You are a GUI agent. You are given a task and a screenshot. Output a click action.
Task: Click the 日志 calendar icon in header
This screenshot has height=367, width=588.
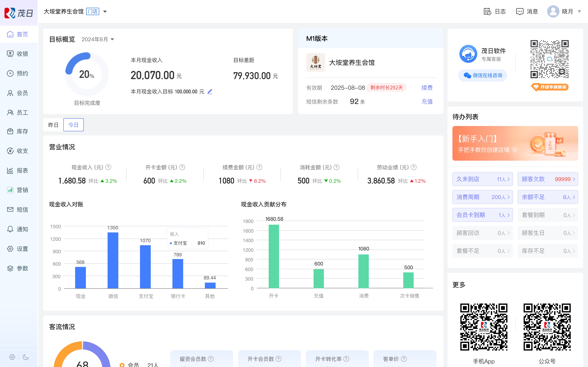point(487,11)
